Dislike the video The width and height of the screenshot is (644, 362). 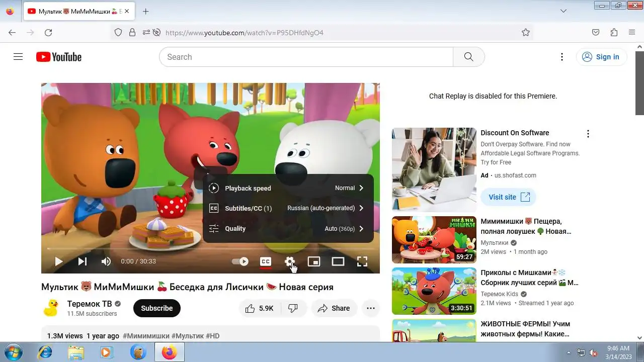[x=293, y=308]
